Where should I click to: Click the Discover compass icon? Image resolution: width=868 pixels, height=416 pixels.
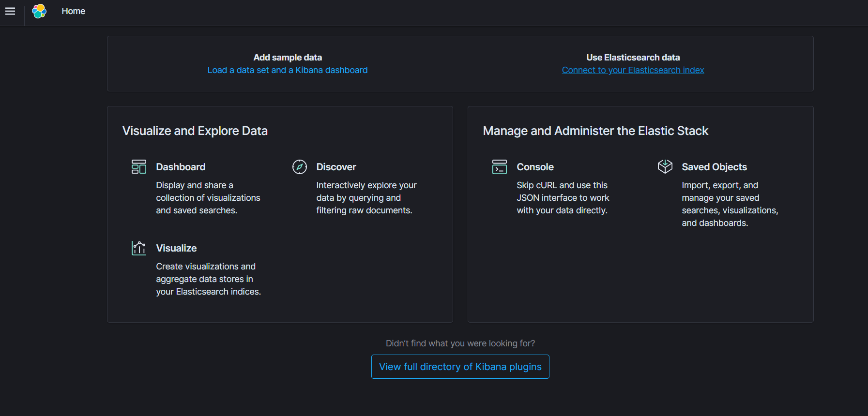pos(300,167)
